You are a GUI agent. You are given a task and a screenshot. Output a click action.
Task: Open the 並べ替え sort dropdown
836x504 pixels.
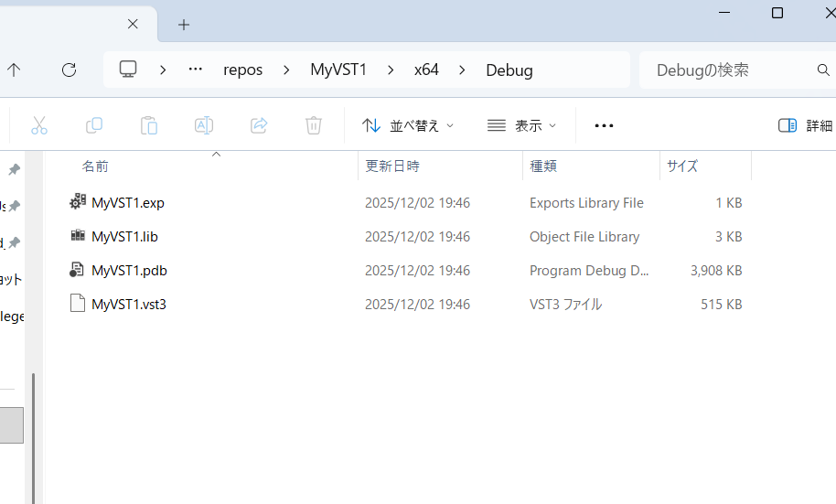pos(408,125)
